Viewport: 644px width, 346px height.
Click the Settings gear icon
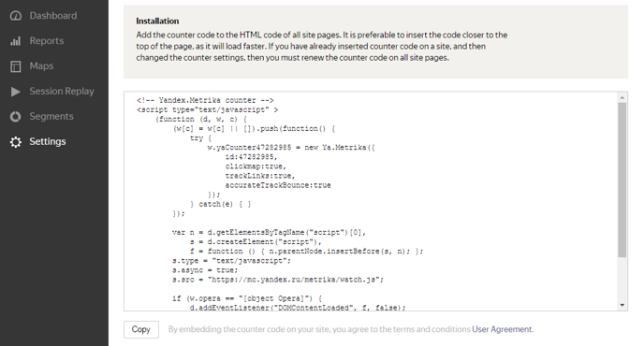pos(16,142)
